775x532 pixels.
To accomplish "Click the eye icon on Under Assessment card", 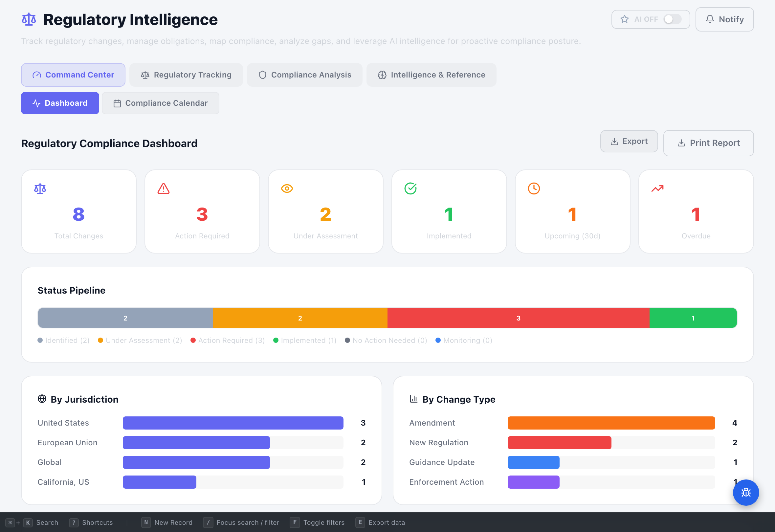I will pyautogui.click(x=287, y=188).
